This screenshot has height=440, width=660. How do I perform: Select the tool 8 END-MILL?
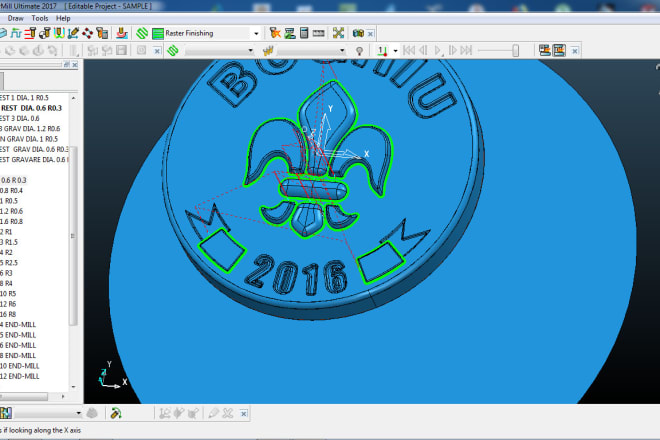tap(18, 356)
